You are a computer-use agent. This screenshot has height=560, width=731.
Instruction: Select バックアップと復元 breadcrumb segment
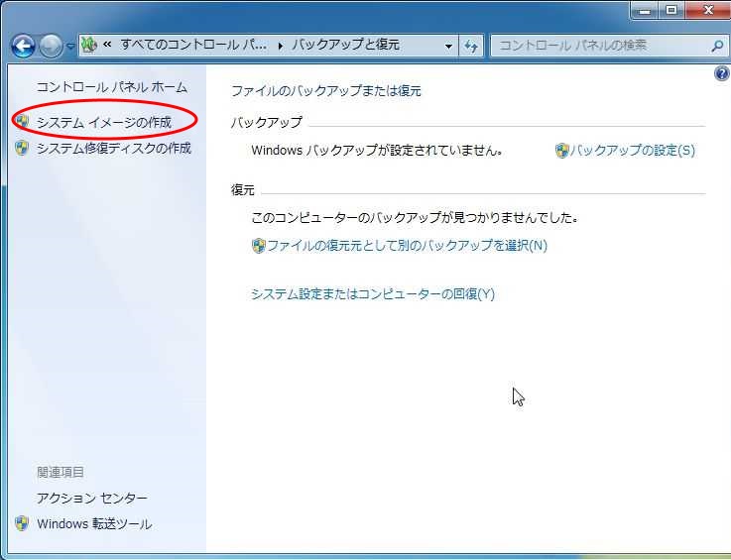(345, 45)
